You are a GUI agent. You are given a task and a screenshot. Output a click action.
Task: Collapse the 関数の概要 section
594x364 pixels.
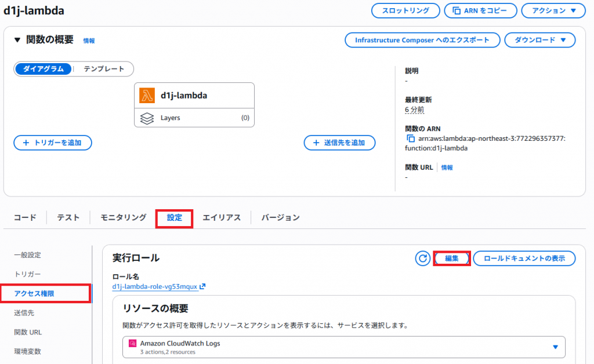(17, 40)
